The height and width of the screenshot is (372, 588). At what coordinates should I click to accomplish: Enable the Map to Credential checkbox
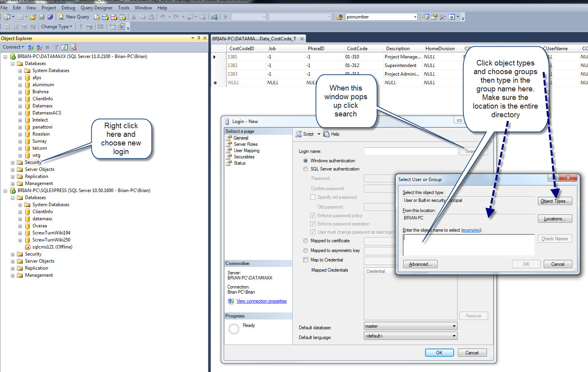click(x=306, y=260)
